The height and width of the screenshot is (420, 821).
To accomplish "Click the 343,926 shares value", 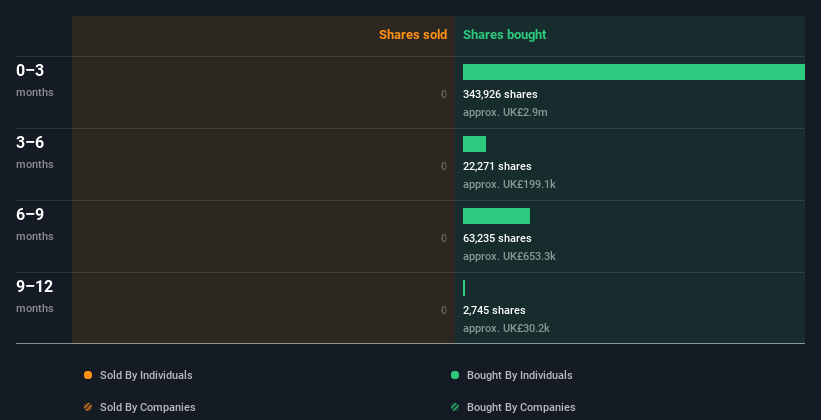I will click(x=500, y=94).
